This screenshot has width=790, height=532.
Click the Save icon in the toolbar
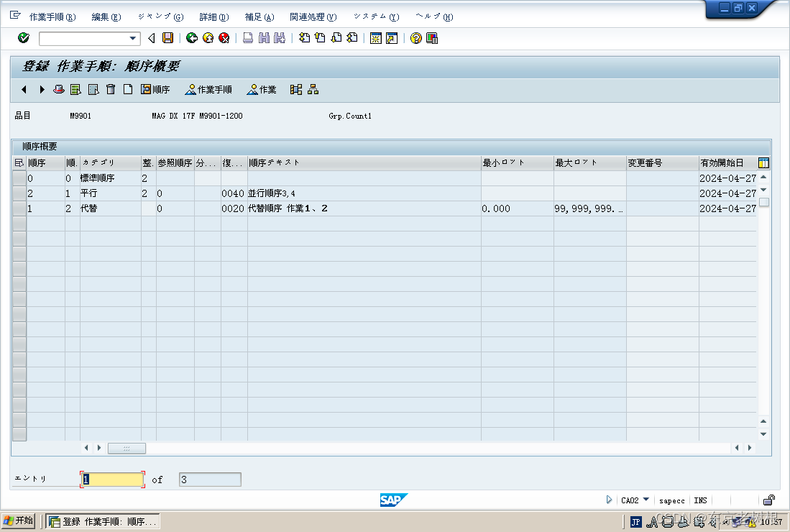(166, 38)
